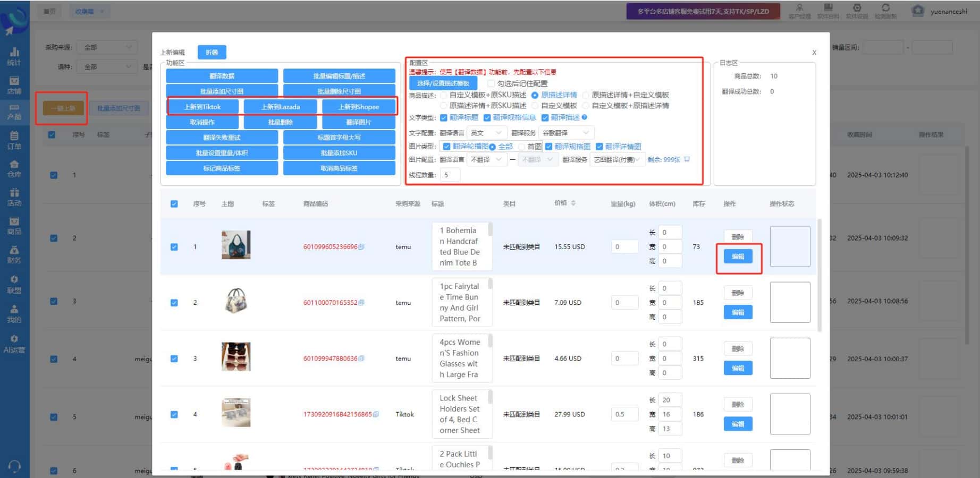Select the 自定义模板 radio option
The image size is (980, 478).
click(x=535, y=106)
